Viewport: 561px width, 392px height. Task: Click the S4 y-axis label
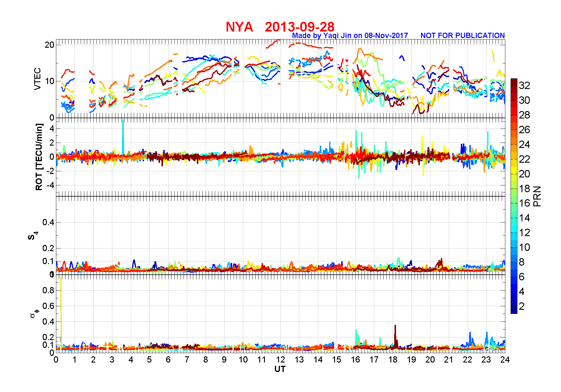coord(33,236)
